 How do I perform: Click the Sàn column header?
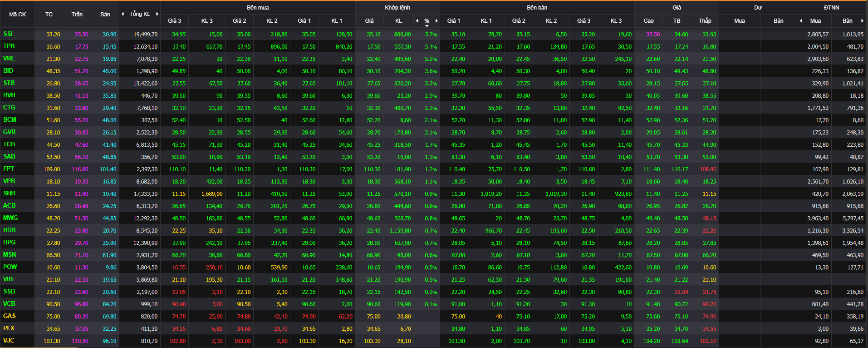105,15
